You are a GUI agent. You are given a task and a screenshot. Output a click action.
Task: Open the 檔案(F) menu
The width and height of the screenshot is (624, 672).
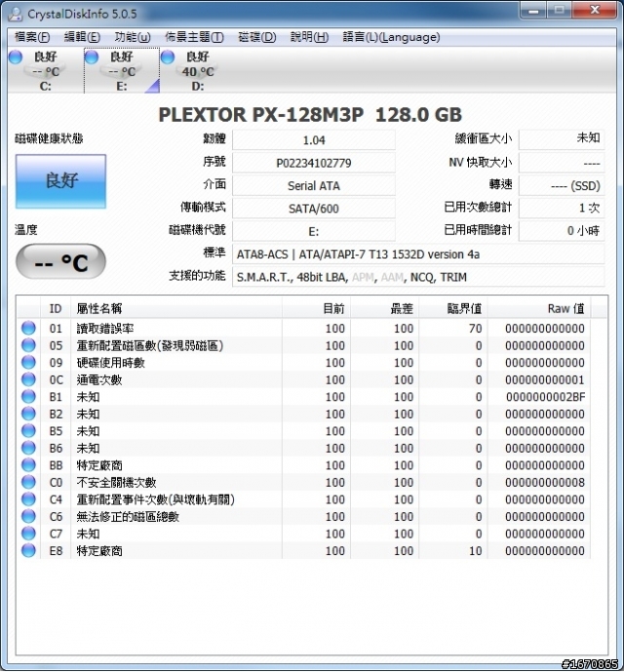[32, 37]
